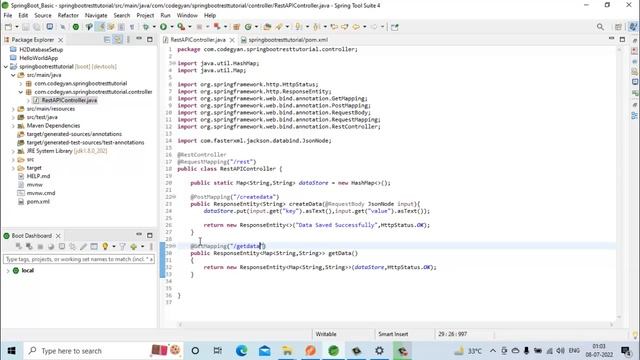Collapse the springbootresttutorial project node
The image size is (640, 360).
coord(6,67)
